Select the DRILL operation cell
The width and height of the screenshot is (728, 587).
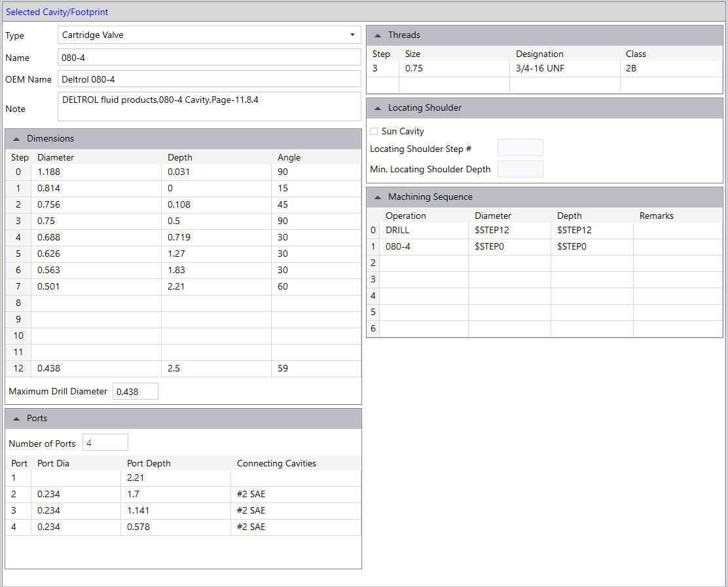(423, 231)
